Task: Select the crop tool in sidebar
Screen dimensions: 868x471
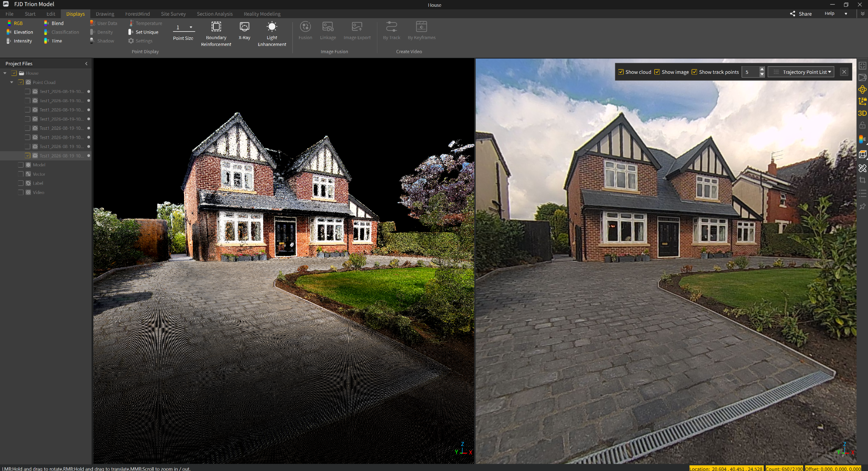Action: (x=862, y=180)
